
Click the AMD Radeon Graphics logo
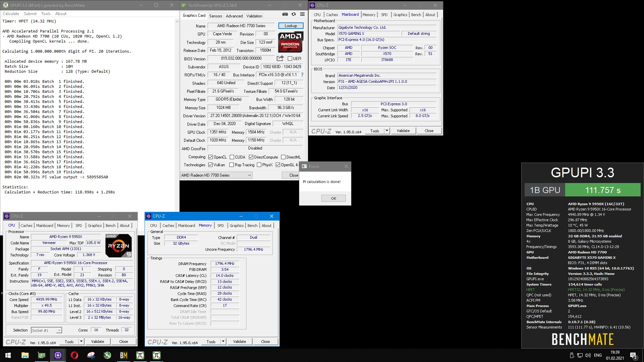(x=290, y=42)
